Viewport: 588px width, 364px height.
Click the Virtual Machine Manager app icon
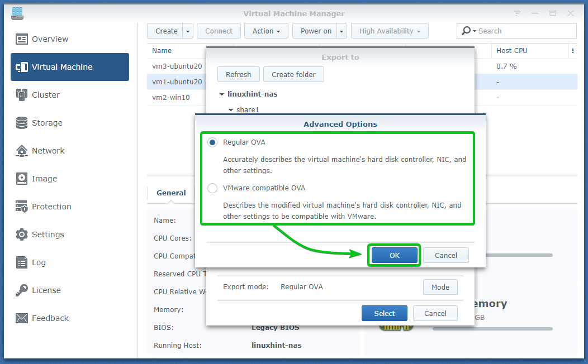point(17,13)
